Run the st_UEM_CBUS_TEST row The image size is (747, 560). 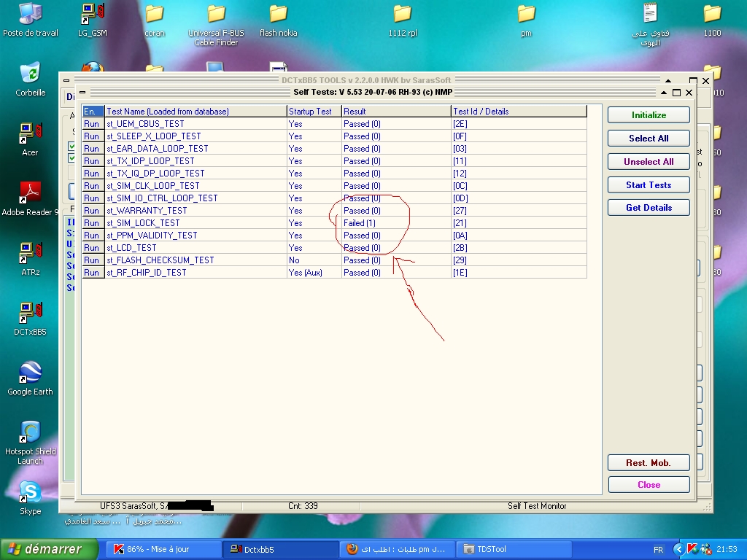[93, 124]
